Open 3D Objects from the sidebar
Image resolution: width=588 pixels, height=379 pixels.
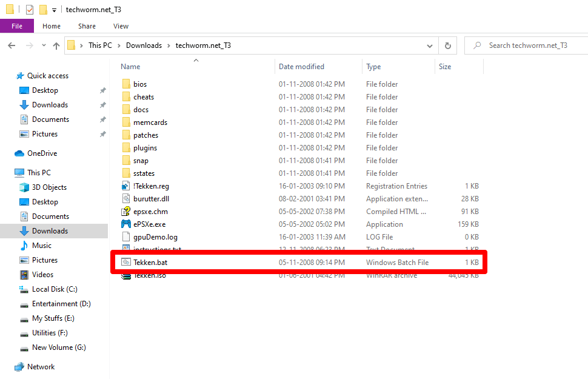49,187
